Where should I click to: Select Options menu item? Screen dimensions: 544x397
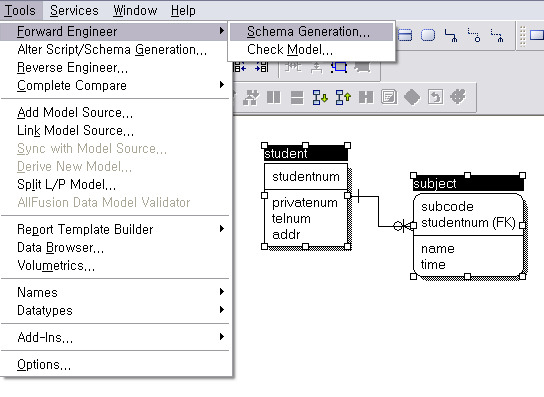tap(114, 365)
